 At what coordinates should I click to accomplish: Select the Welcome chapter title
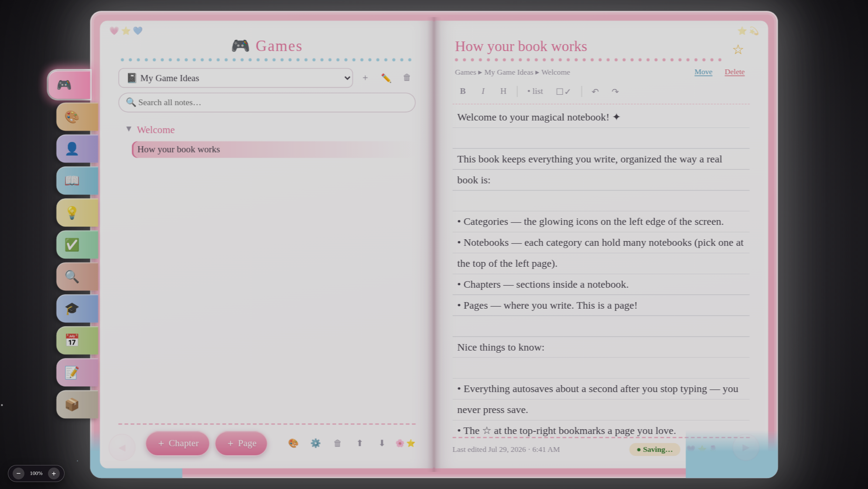point(156,130)
